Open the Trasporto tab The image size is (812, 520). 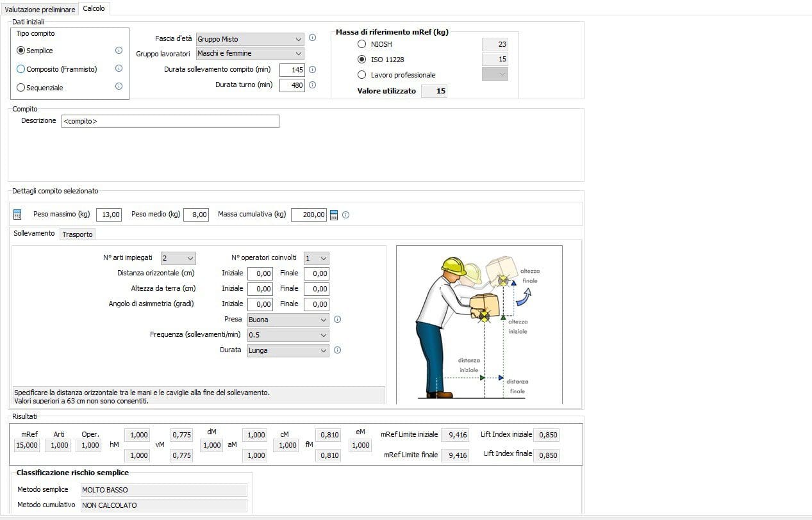[77, 234]
